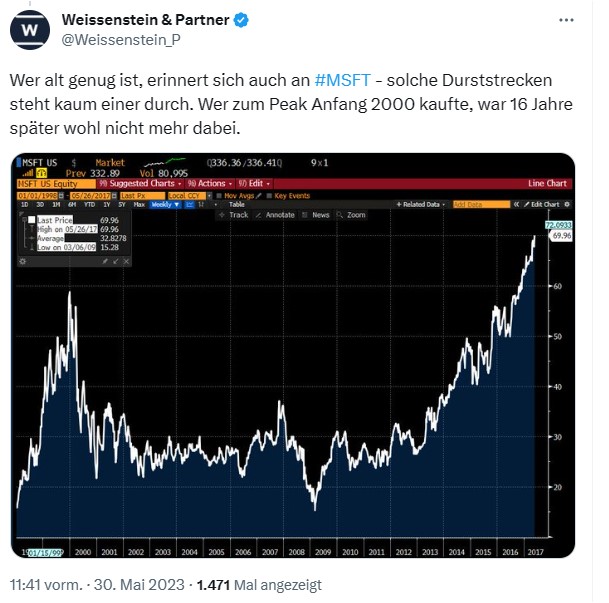Tick the Key Events checkbox
The width and height of the screenshot is (609, 603).
point(269,195)
